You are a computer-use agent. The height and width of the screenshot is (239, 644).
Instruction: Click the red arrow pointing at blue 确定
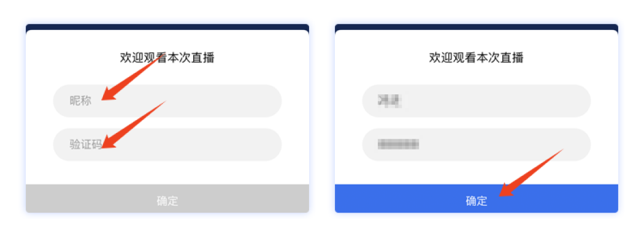pos(532,173)
